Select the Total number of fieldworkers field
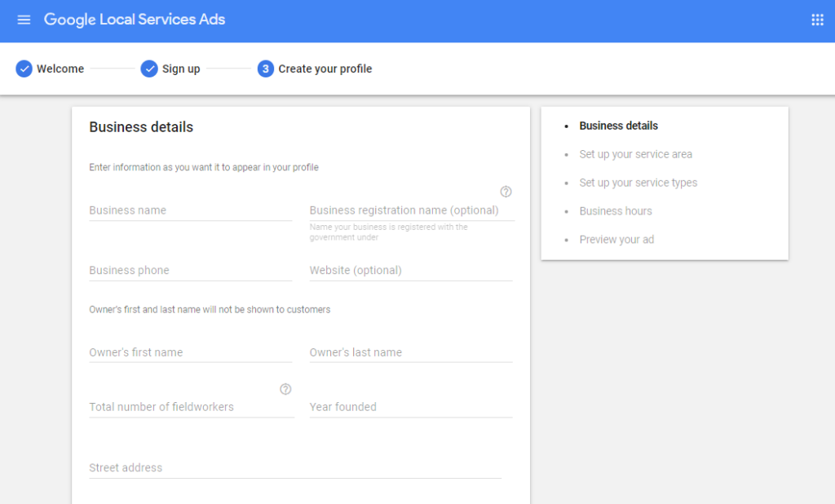The width and height of the screenshot is (835, 504). point(192,407)
